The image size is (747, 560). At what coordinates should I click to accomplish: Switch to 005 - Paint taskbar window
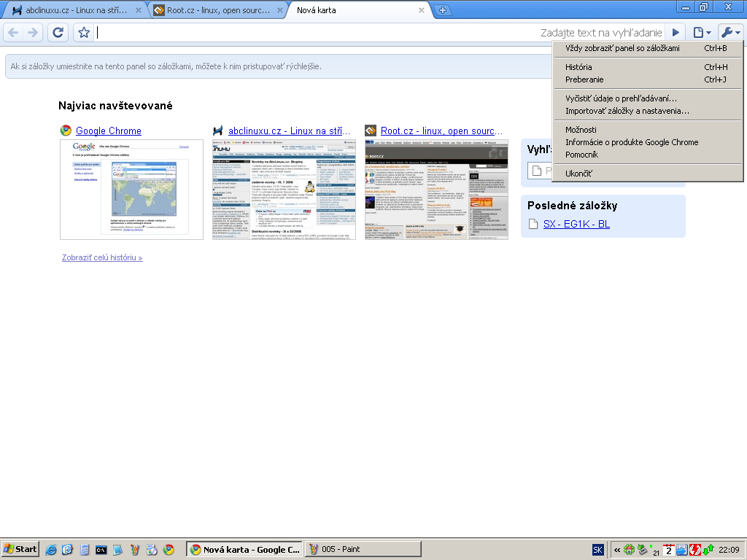(x=363, y=549)
